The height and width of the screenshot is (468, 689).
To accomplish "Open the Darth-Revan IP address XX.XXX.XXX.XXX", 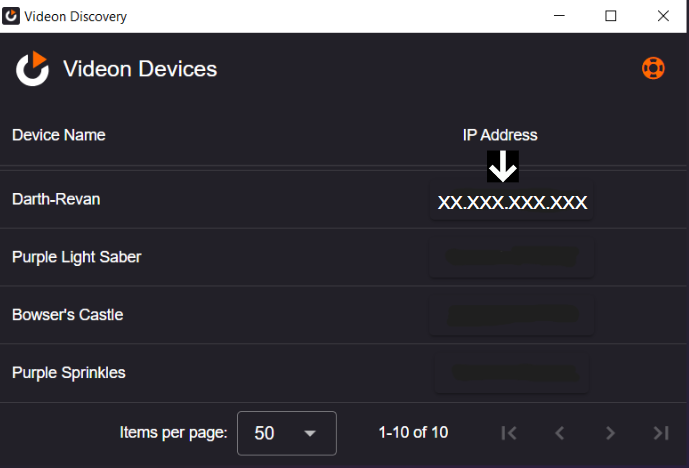I will [511, 201].
